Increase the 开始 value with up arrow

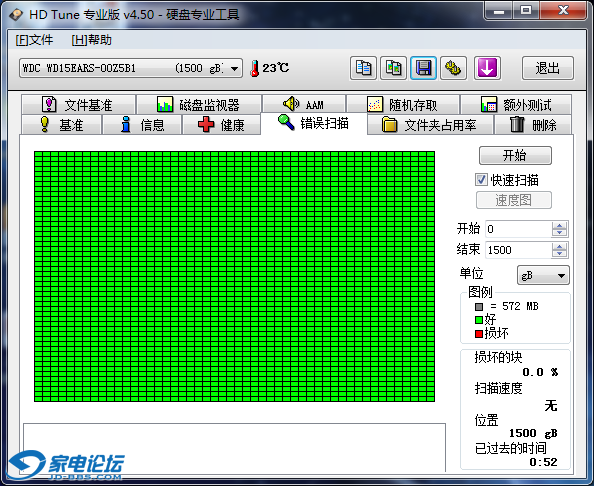pyautogui.click(x=559, y=225)
